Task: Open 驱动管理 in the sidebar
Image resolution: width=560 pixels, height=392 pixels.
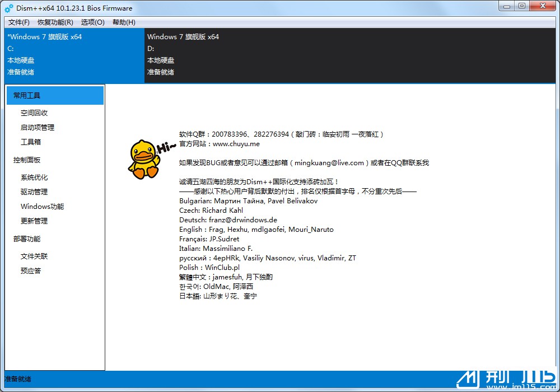Action: [34, 192]
